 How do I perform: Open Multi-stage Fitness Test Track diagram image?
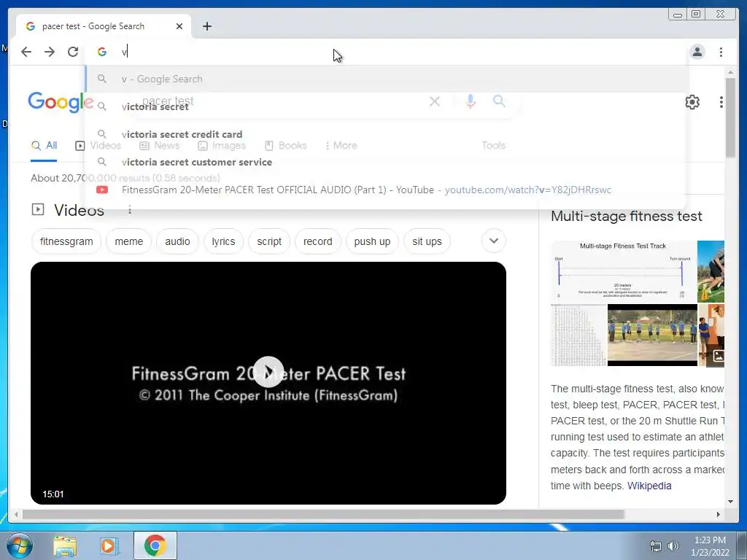coord(623,271)
